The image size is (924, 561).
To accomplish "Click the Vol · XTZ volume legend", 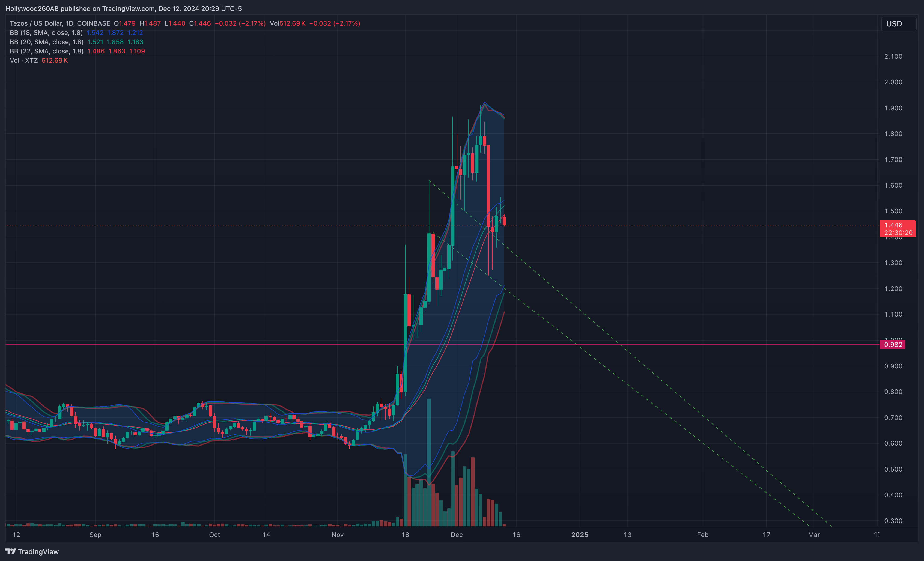I will pyautogui.click(x=24, y=60).
